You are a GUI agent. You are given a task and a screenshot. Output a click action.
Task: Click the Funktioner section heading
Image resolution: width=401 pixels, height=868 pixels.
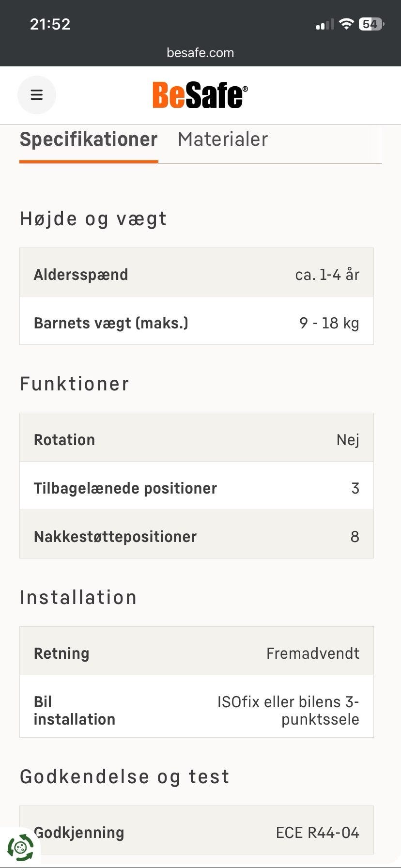pyautogui.click(x=75, y=384)
